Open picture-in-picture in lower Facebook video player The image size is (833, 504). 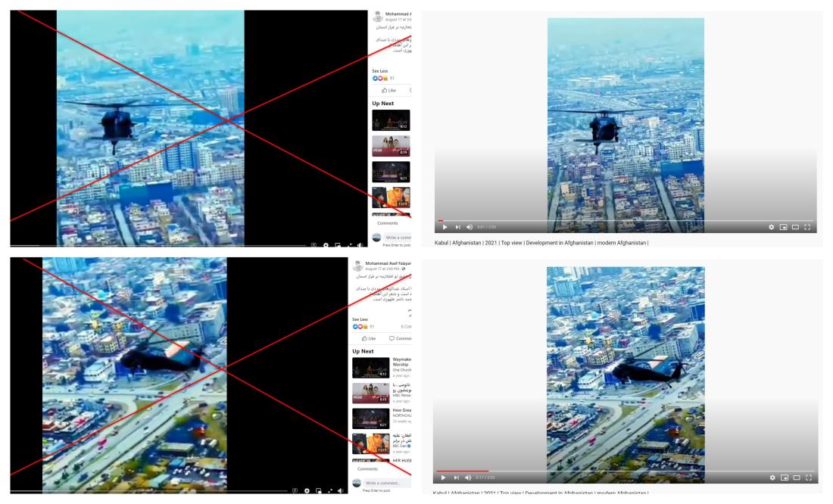tap(318, 490)
